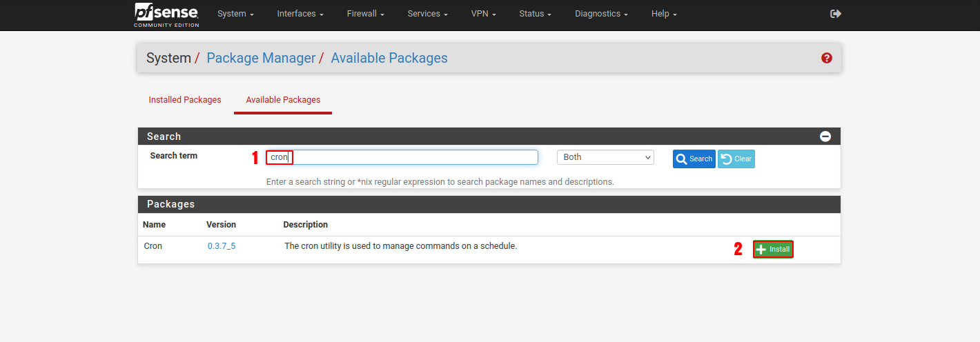
Task: Click the pfSense logo in the navbar
Action: [166, 14]
